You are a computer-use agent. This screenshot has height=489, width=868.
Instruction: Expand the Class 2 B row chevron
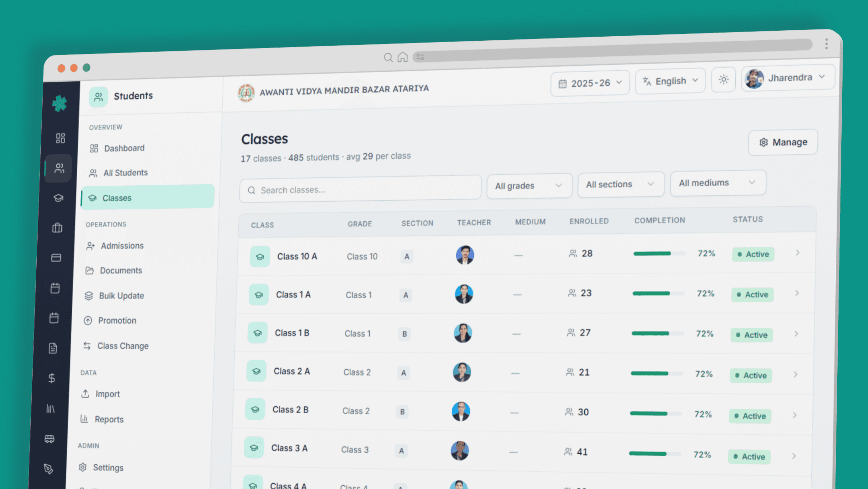click(795, 415)
